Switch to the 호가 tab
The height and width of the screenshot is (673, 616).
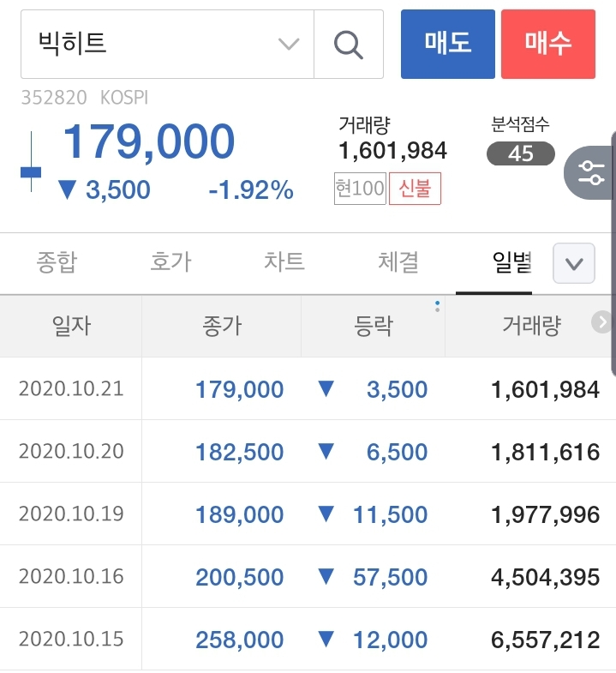tap(170, 262)
